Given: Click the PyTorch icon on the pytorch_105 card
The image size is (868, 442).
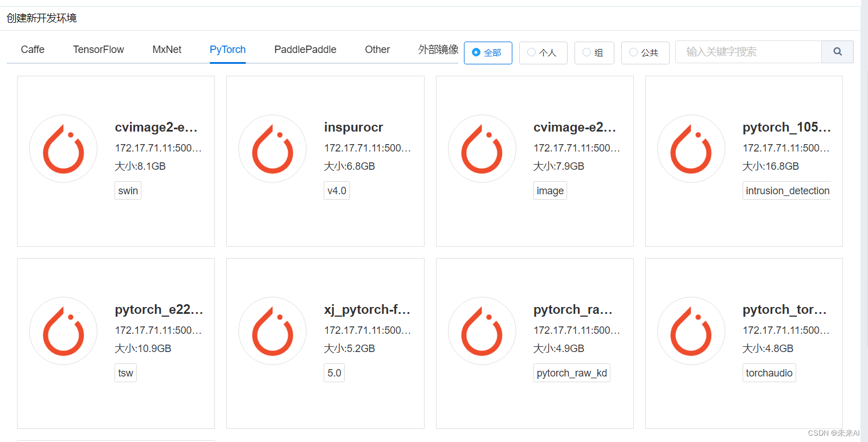Looking at the screenshot, I should coord(691,149).
